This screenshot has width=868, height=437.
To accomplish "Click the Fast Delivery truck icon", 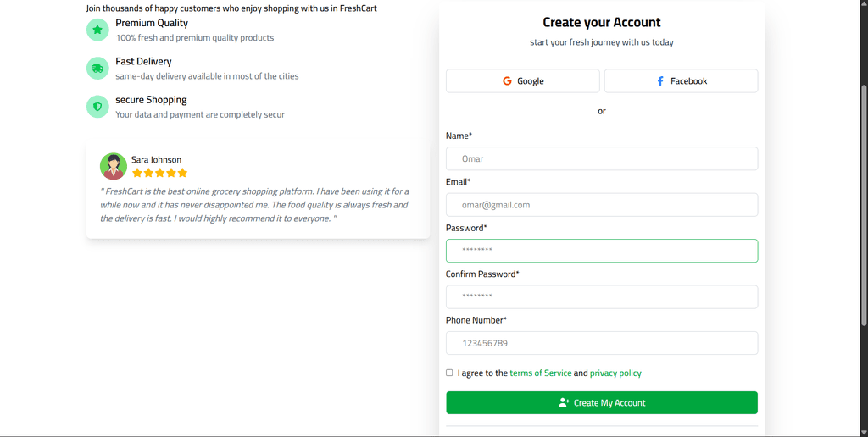I will pos(97,69).
